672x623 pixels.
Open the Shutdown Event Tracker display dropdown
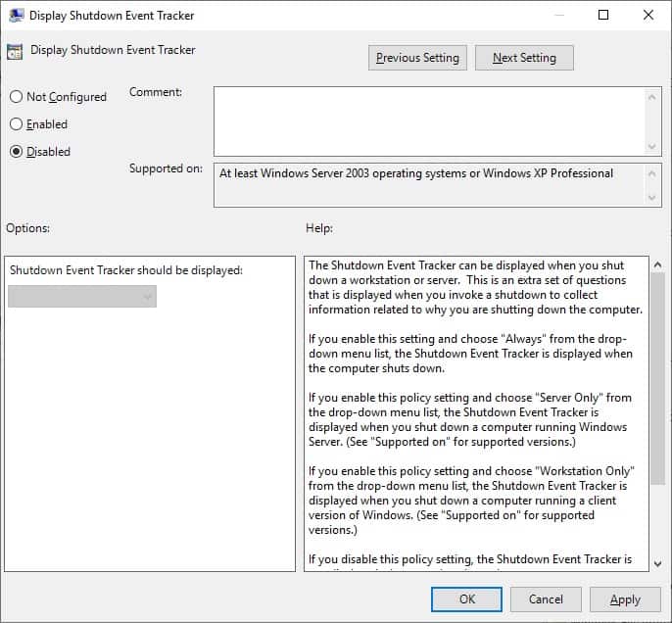click(82, 297)
